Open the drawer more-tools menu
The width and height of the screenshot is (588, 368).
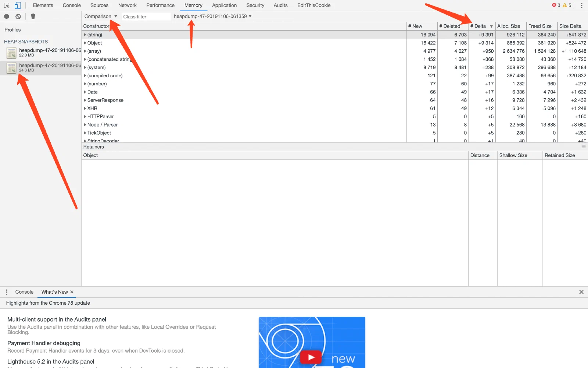(7, 292)
